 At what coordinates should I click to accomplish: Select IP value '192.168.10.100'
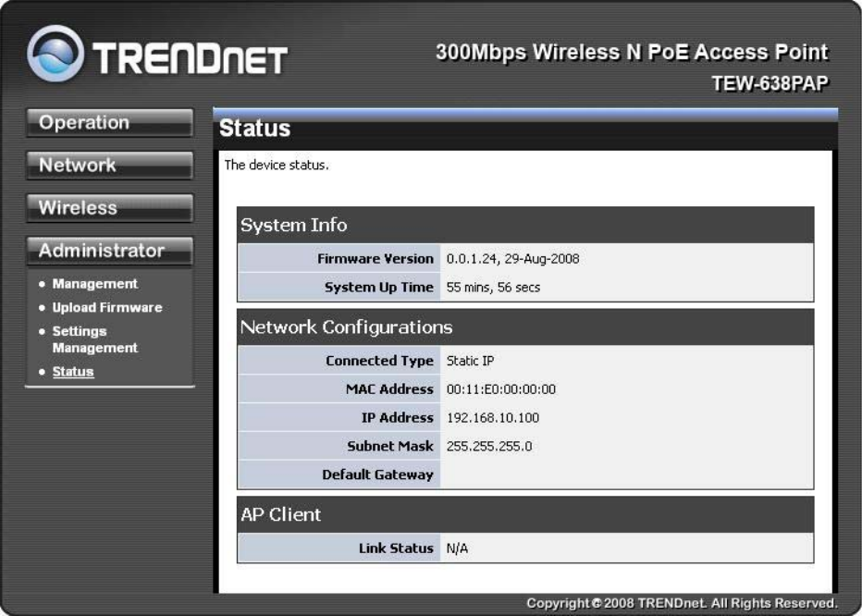[x=493, y=418]
